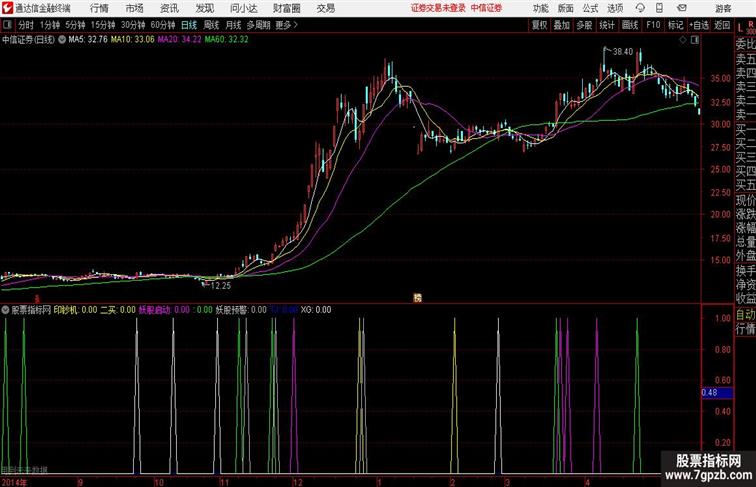Click the 统计 statistics button
The height and width of the screenshot is (487, 756).
tap(607, 25)
